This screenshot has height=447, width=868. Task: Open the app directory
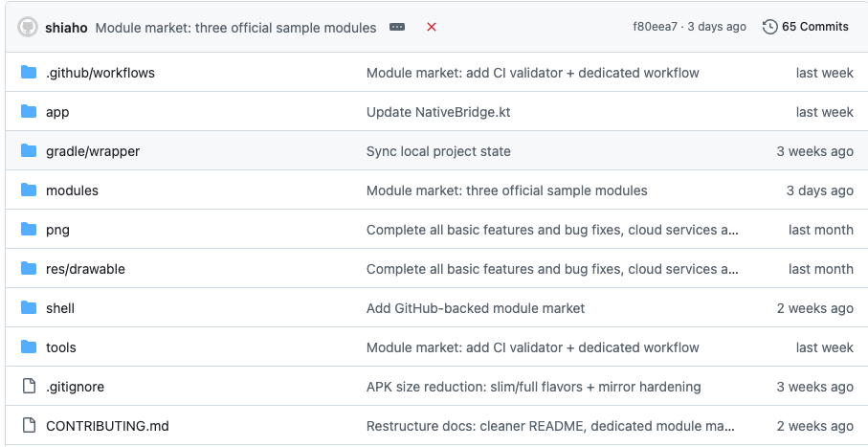pyautogui.click(x=57, y=112)
